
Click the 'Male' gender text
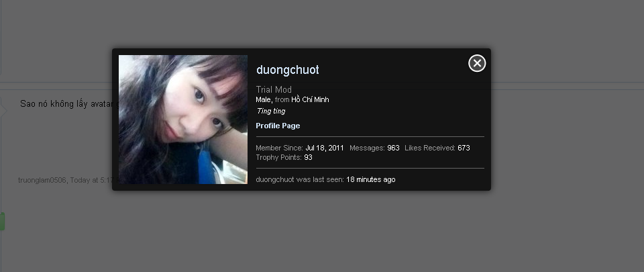(x=264, y=100)
